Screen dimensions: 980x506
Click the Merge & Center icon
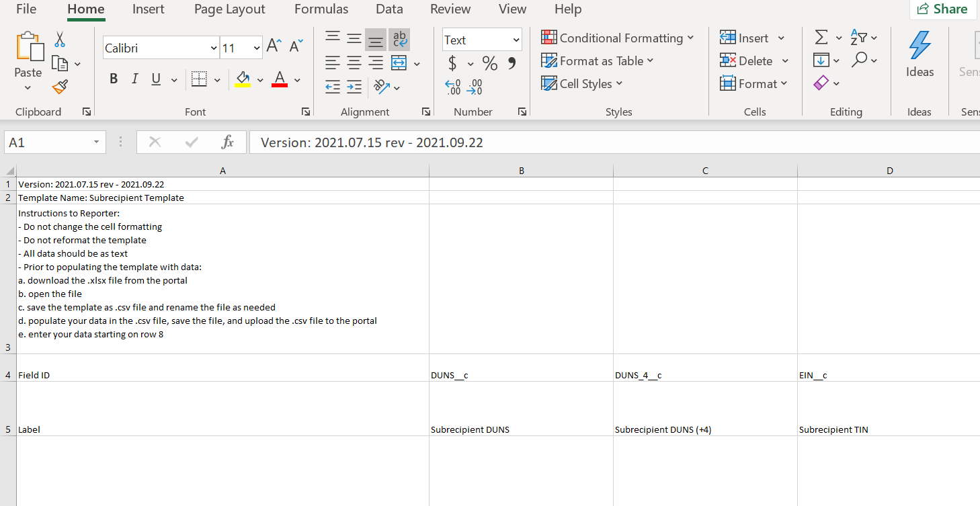tap(399, 63)
